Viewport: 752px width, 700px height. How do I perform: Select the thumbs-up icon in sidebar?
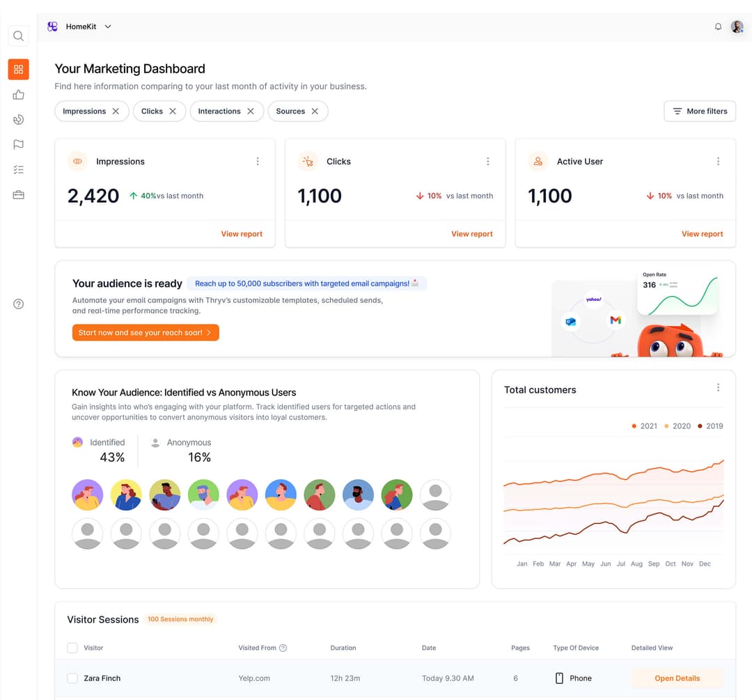19,95
